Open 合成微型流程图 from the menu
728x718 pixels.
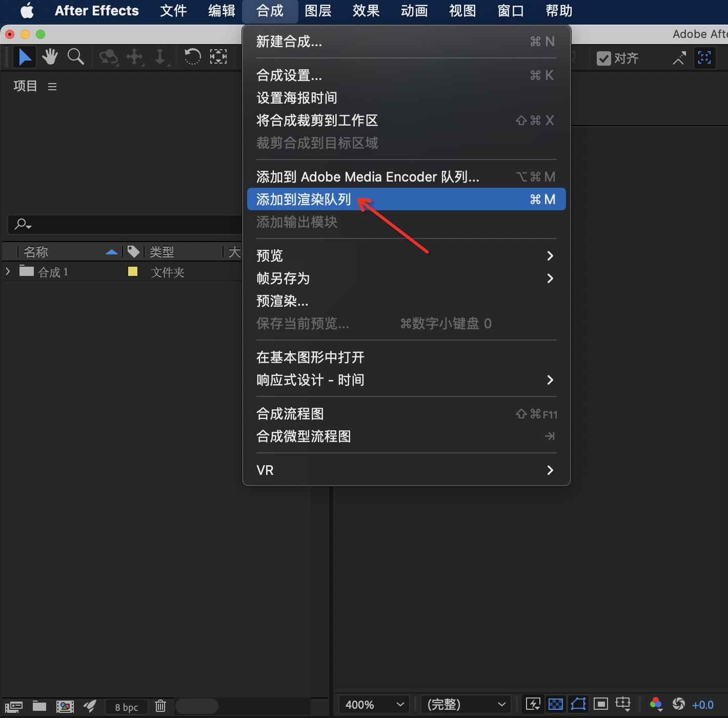tap(406, 436)
